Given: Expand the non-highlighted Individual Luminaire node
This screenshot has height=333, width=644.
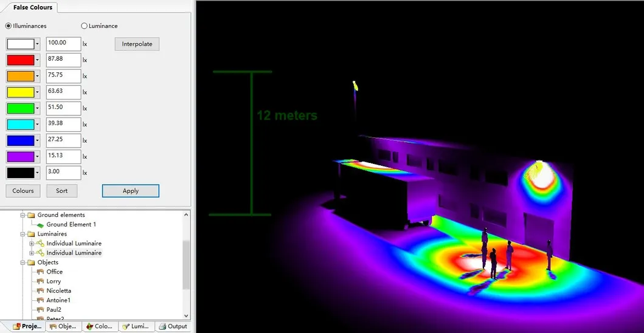Looking at the screenshot, I should [x=32, y=244].
